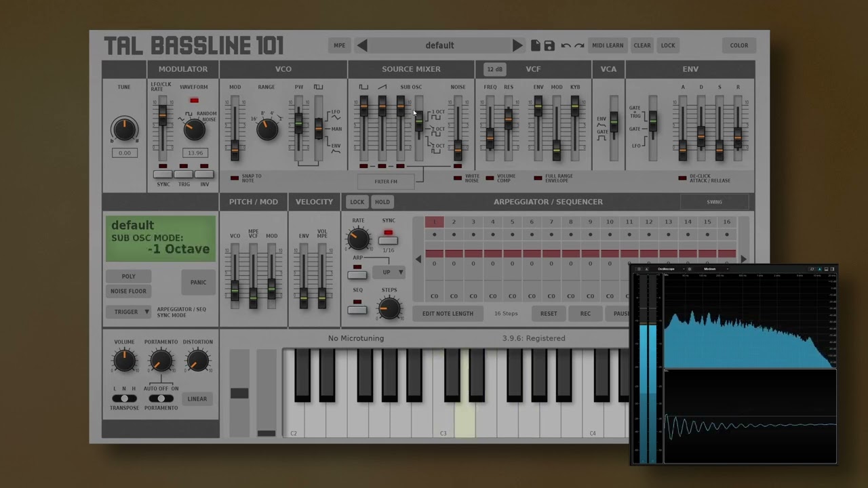This screenshot has height=488, width=868.
Task: Enable FULL RANGE ENVELOPE option
Action: click(x=538, y=178)
